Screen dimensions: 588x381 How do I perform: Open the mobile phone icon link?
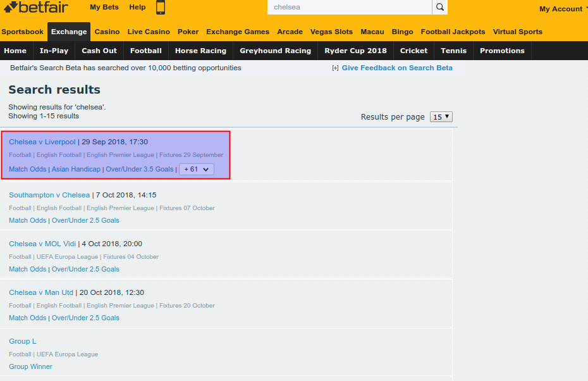click(x=161, y=8)
